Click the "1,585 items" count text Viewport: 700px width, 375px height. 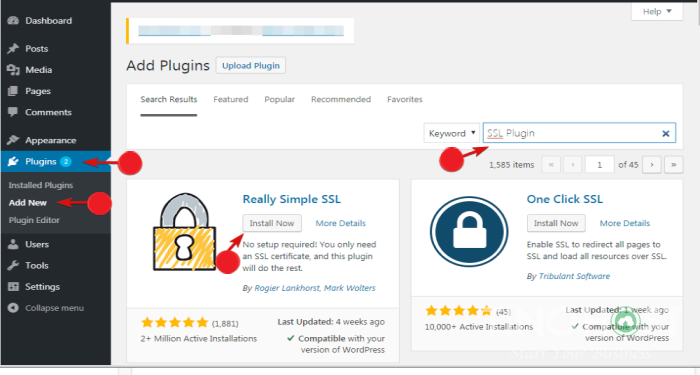pos(512,165)
